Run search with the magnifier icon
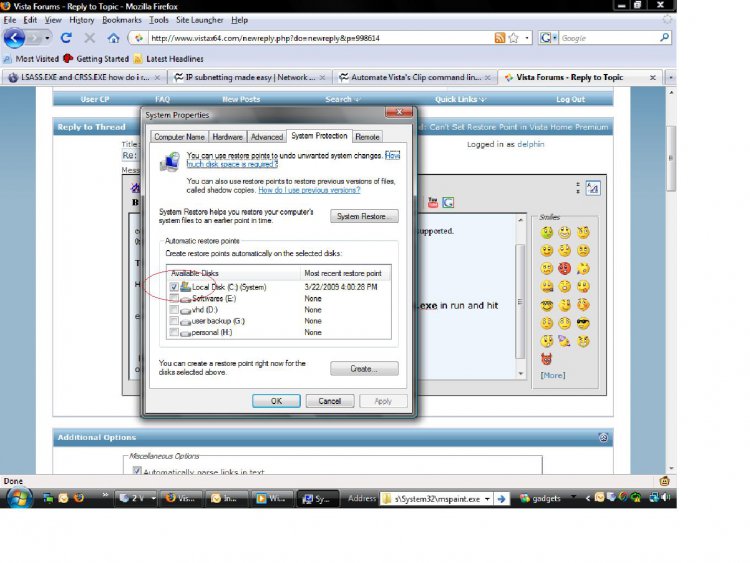Viewport: 750px width, 563px height. [664, 37]
